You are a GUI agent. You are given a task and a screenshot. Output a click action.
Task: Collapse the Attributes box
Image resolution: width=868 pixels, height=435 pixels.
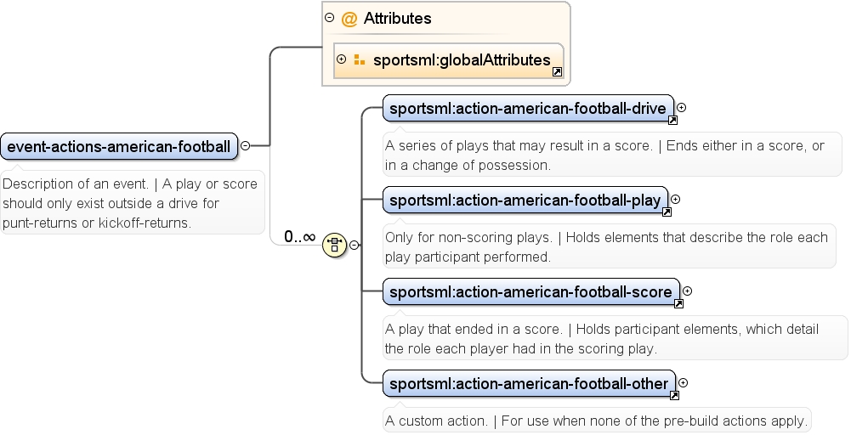pos(329,18)
